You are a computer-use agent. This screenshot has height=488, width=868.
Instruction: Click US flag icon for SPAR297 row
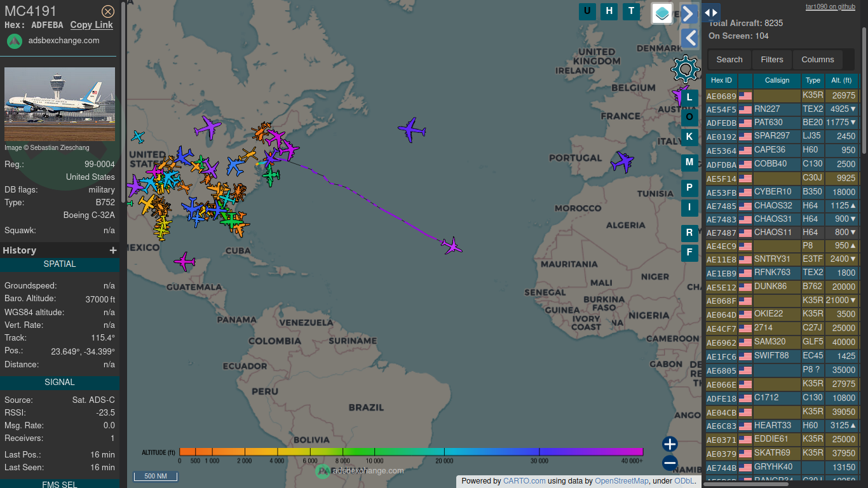(x=745, y=137)
